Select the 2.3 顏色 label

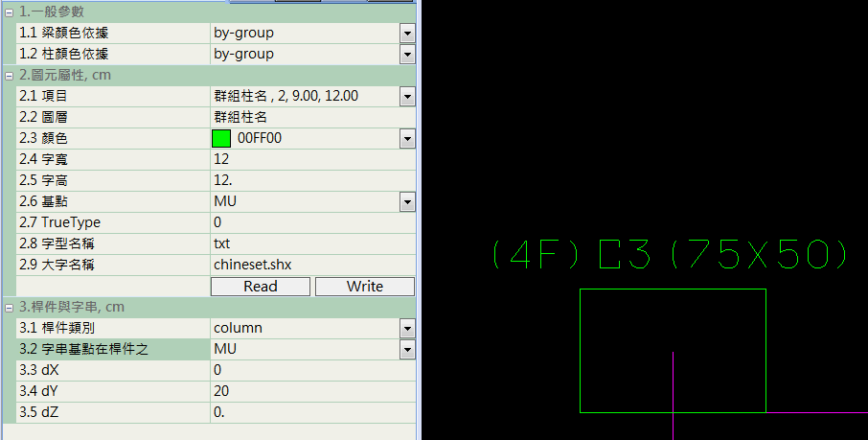click(113, 139)
